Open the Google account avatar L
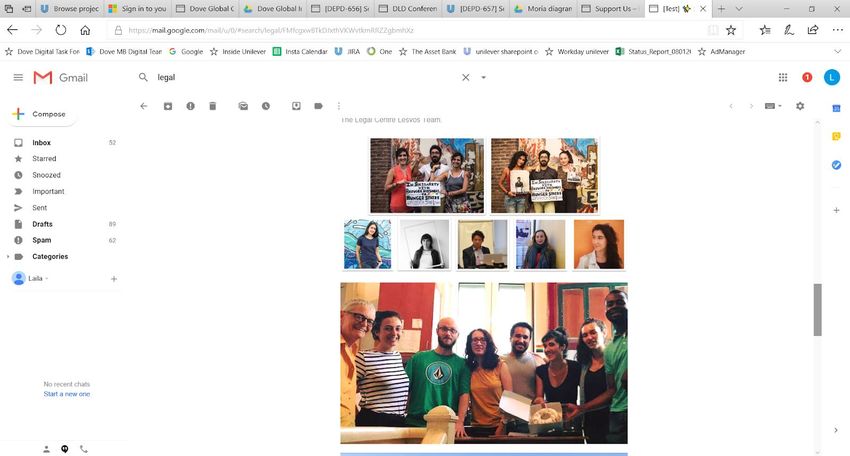This screenshot has width=850, height=456. (832, 78)
